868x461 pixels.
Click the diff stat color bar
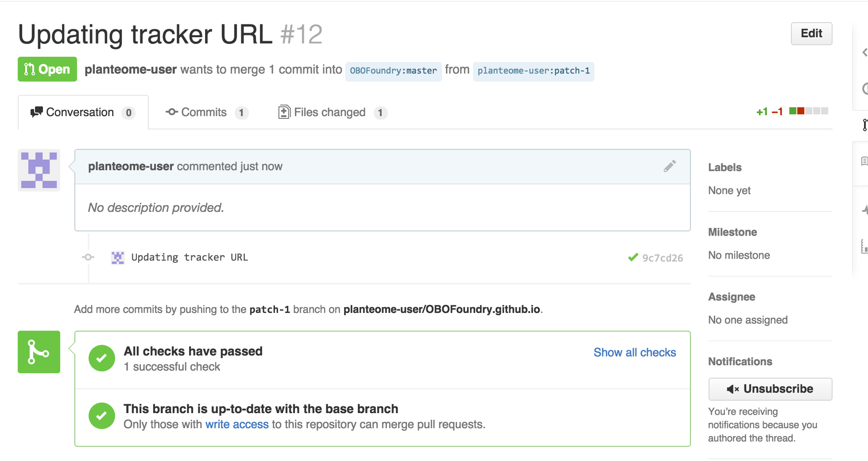coord(808,111)
